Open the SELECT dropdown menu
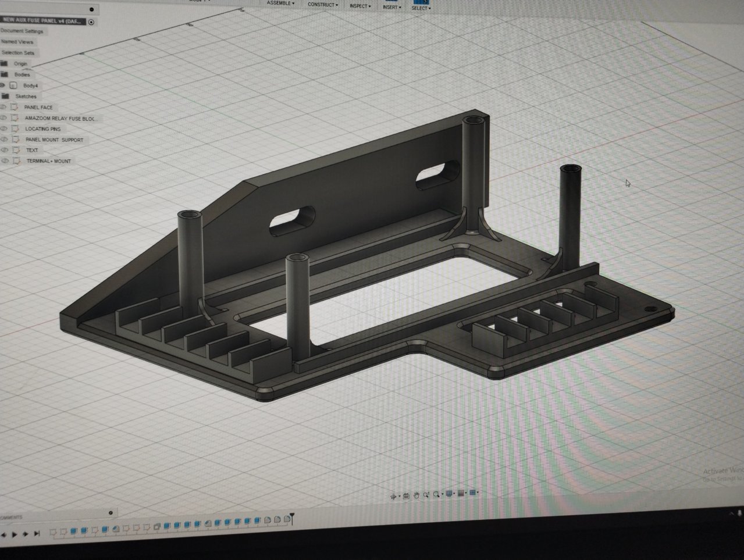 421,8
